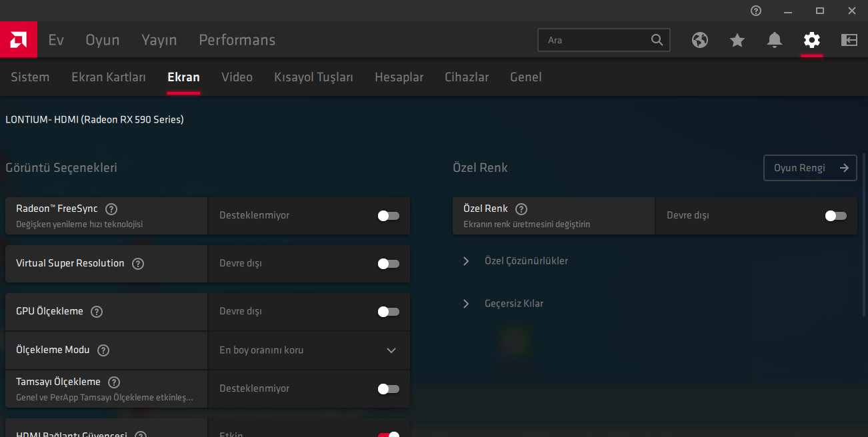This screenshot has width=868, height=437.
Task: Enable Virtual Super Resolution switch
Action: click(x=388, y=264)
